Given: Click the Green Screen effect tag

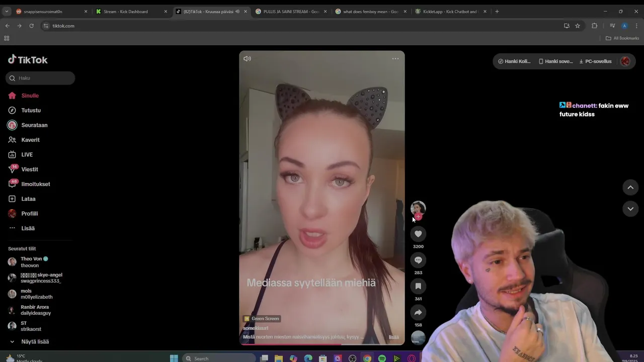Looking at the screenshot, I should point(262,319).
